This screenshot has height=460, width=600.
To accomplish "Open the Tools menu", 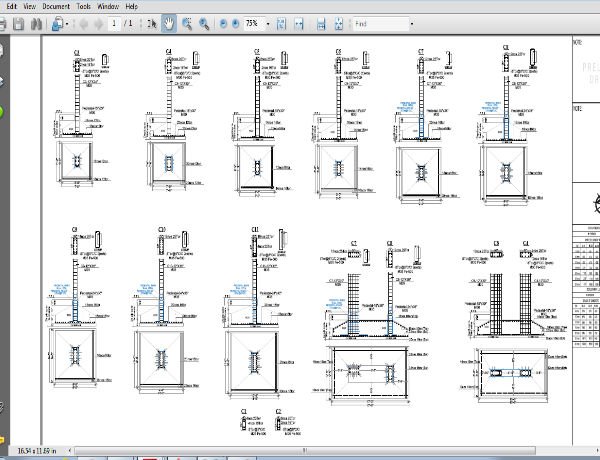I will click(82, 6).
